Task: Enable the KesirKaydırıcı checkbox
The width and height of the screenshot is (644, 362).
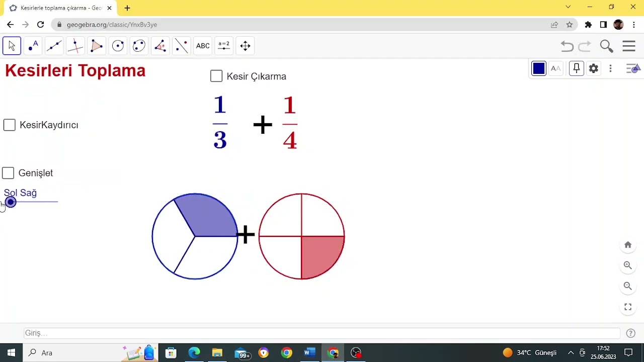Action: 10,125
